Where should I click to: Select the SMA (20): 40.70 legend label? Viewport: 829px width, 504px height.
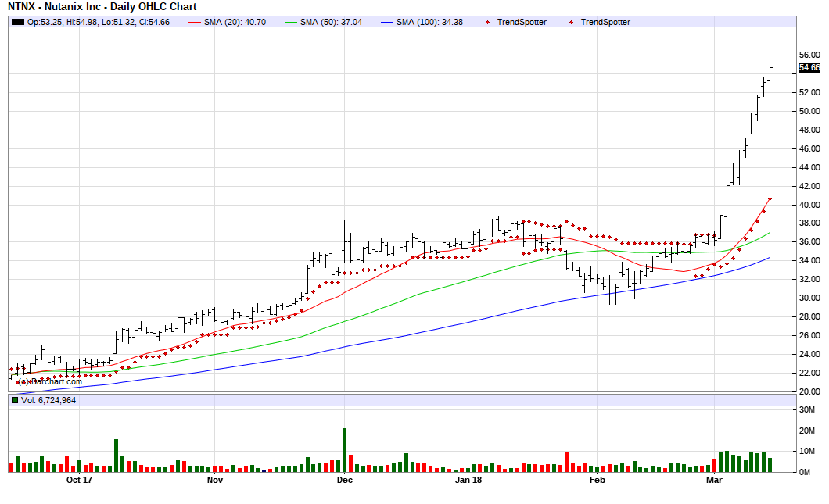point(235,22)
